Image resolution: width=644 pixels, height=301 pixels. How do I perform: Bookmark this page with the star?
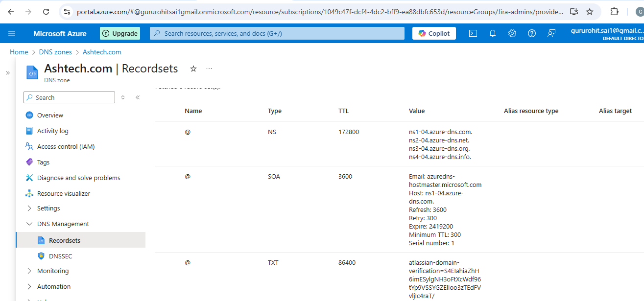coord(590,11)
